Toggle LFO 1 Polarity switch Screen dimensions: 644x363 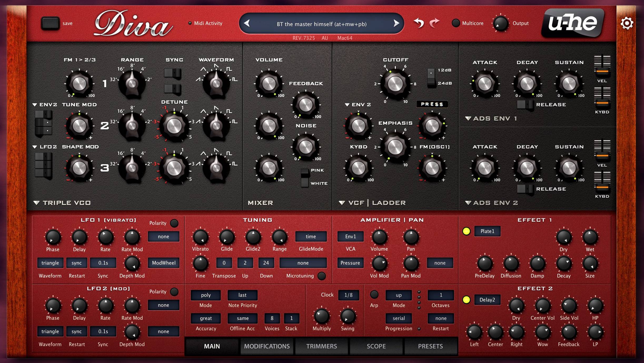(x=174, y=223)
